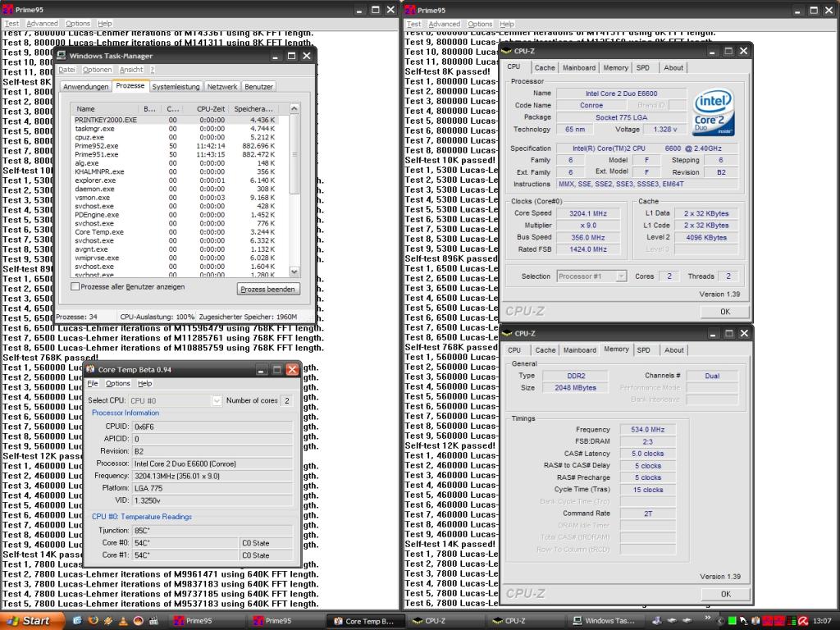The image size is (840, 630).
Task: Sort processes by the Speichera... column header
Action: pyautogui.click(x=253, y=109)
